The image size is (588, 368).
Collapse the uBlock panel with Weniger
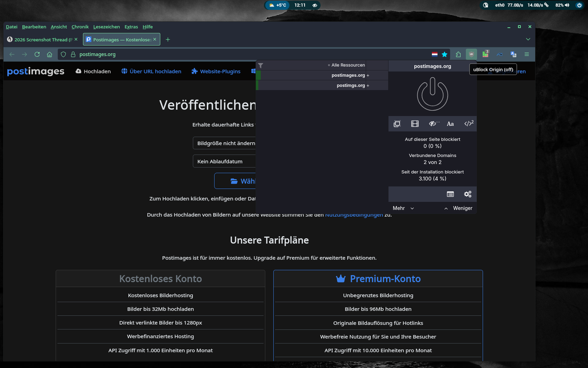click(x=458, y=208)
